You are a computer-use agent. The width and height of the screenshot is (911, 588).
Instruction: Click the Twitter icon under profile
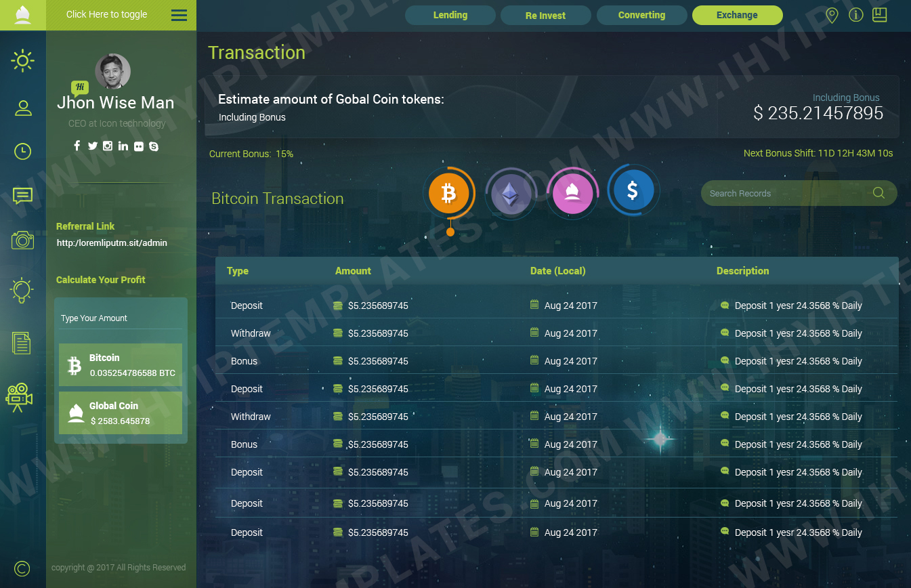[x=93, y=146]
